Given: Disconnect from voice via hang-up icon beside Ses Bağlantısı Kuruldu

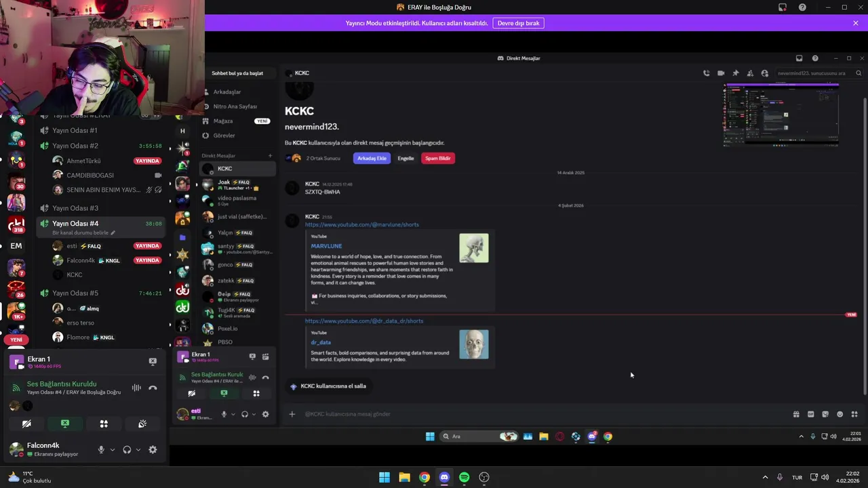Looking at the screenshot, I should pyautogui.click(x=153, y=388).
